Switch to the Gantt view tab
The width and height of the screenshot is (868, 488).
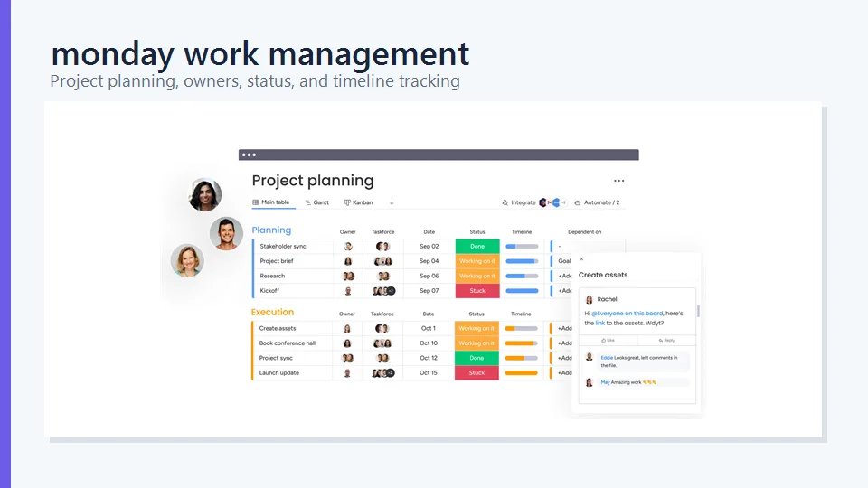coord(317,202)
